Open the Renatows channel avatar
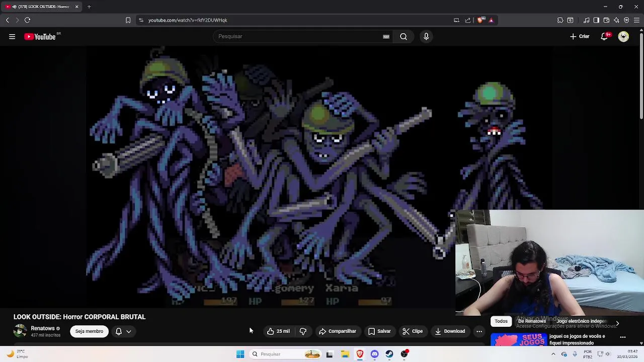The height and width of the screenshot is (362, 644). pyautogui.click(x=20, y=331)
